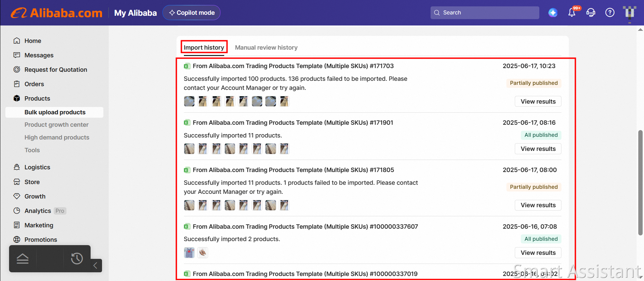Click the Home icon in sidebar

[17, 41]
